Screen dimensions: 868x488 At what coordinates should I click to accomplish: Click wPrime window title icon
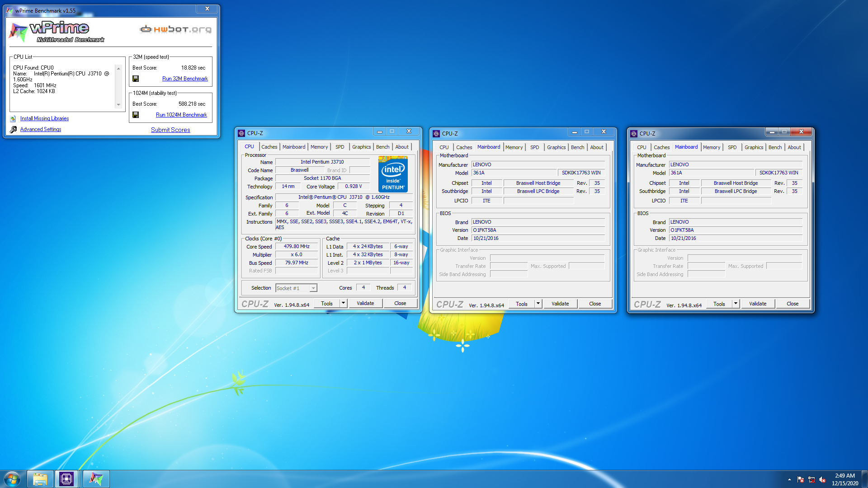click(9, 10)
